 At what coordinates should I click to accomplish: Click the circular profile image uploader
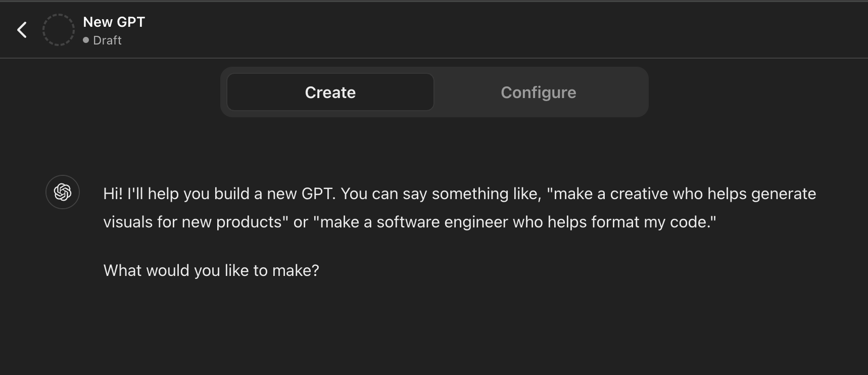58,29
